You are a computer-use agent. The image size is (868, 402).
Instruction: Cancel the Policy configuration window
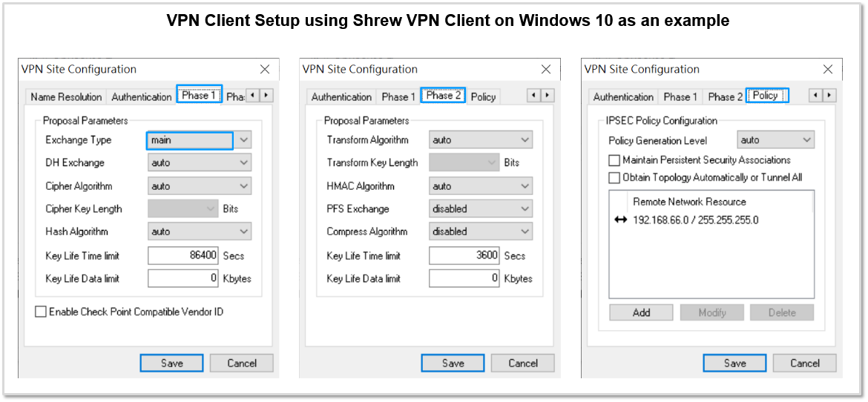[x=805, y=363]
